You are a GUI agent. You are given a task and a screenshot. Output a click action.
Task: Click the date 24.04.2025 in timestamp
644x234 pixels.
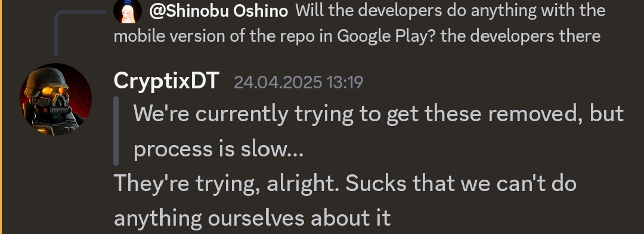[278, 82]
